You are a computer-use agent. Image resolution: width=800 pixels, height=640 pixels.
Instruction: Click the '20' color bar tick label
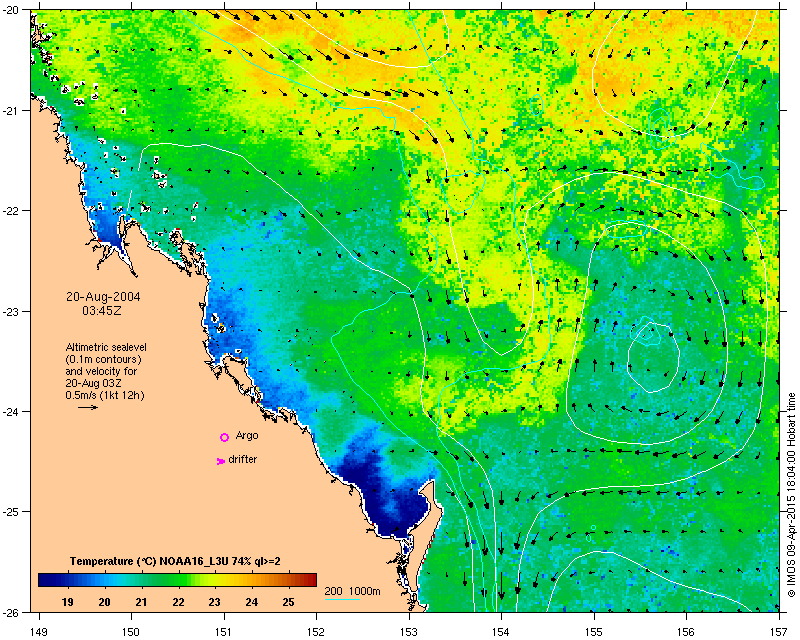point(104,602)
